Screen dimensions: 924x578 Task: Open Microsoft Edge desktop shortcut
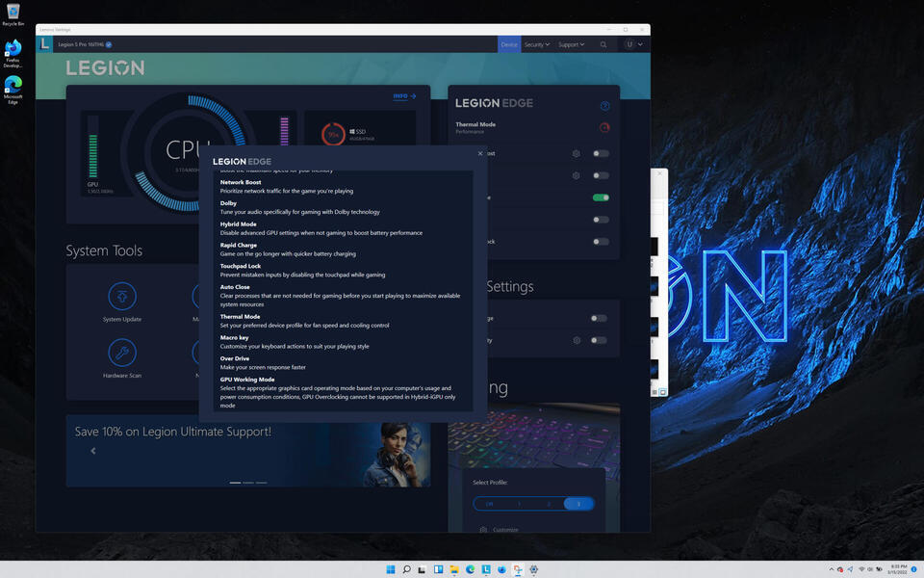point(13,90)
